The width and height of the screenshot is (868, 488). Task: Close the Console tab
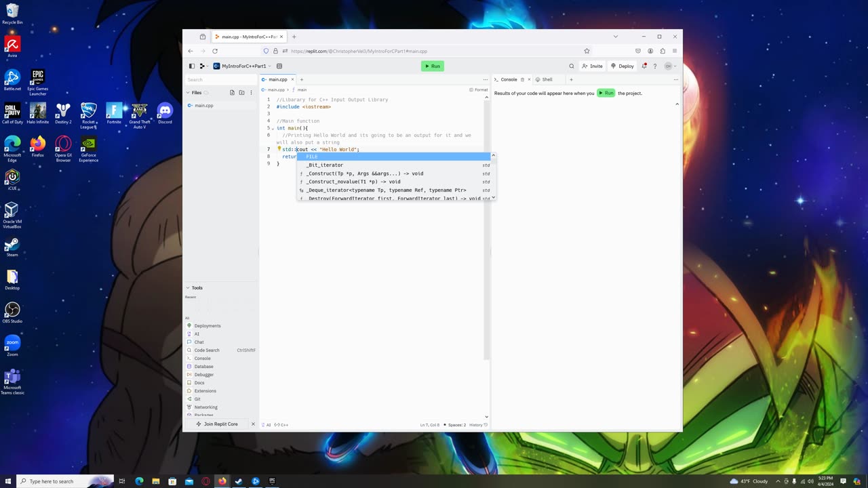529,79
